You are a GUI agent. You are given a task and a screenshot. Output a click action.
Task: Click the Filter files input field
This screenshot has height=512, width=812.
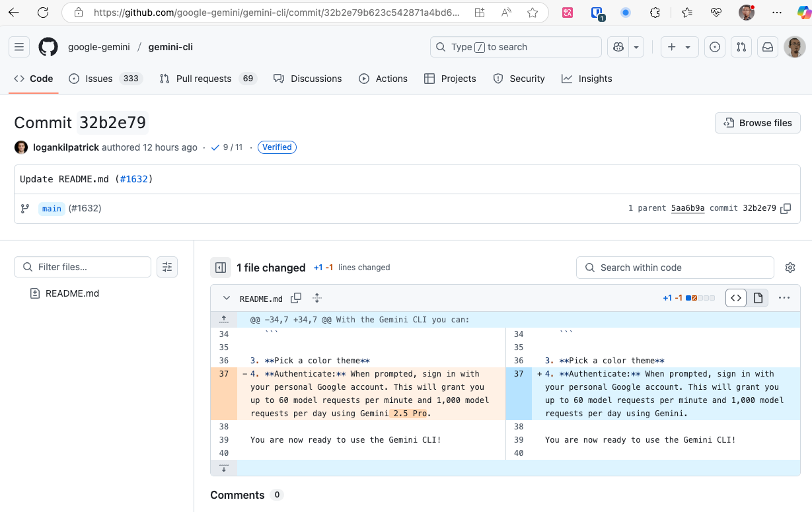[83, 267]
